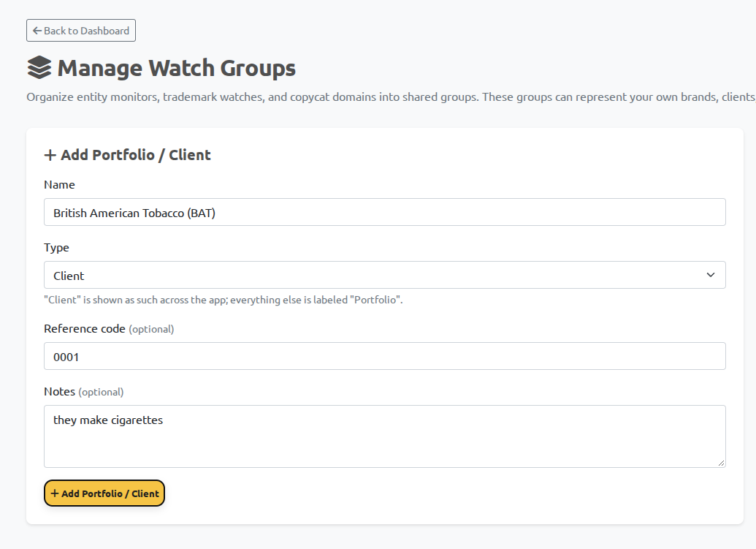Click the 'Type' field label
The height and width of the screenshot is (549, 756).
pyautogui.click(x=56, y=248)
